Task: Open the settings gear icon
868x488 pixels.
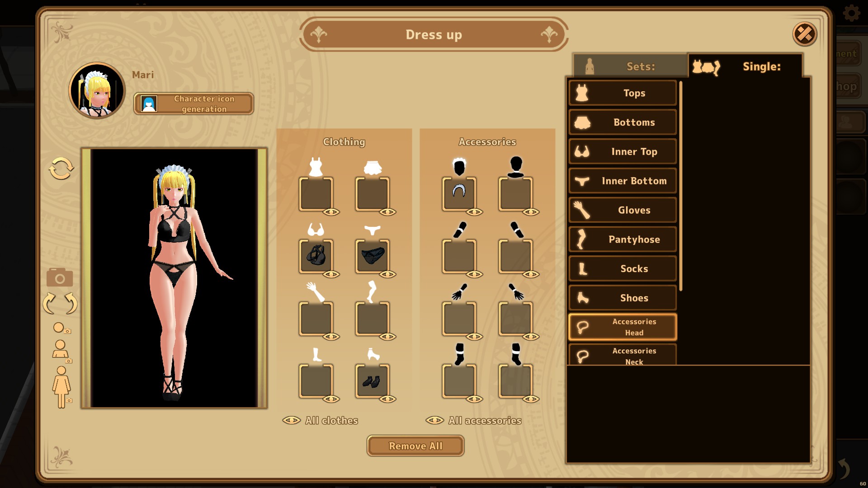Action: 851,13
